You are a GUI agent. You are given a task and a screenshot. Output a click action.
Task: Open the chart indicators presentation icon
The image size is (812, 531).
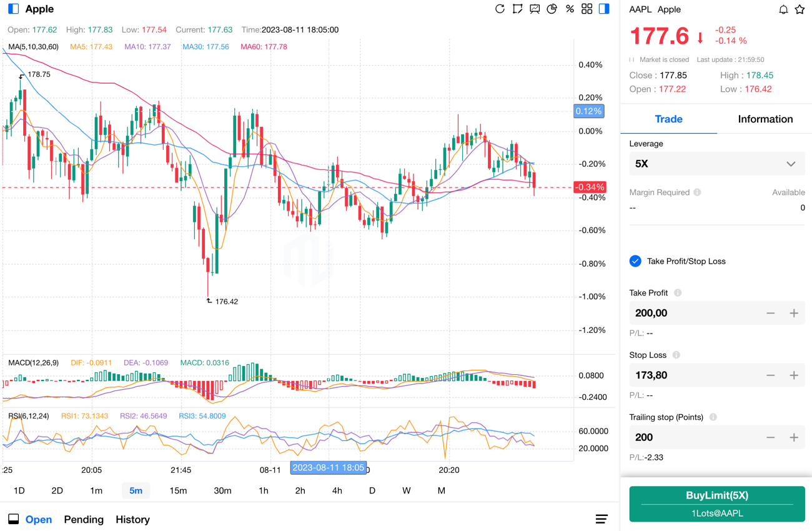(x=535, y=9)
